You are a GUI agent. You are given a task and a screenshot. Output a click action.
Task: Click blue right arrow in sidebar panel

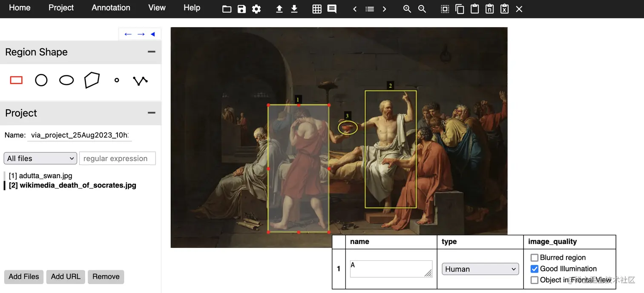click(141, 34)
